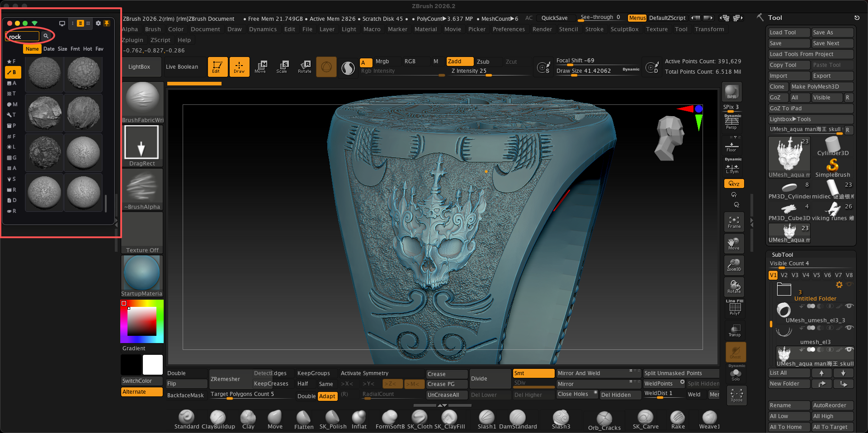Choose the SK_Polish brush
868x433 pixels.
pos(333,419)
